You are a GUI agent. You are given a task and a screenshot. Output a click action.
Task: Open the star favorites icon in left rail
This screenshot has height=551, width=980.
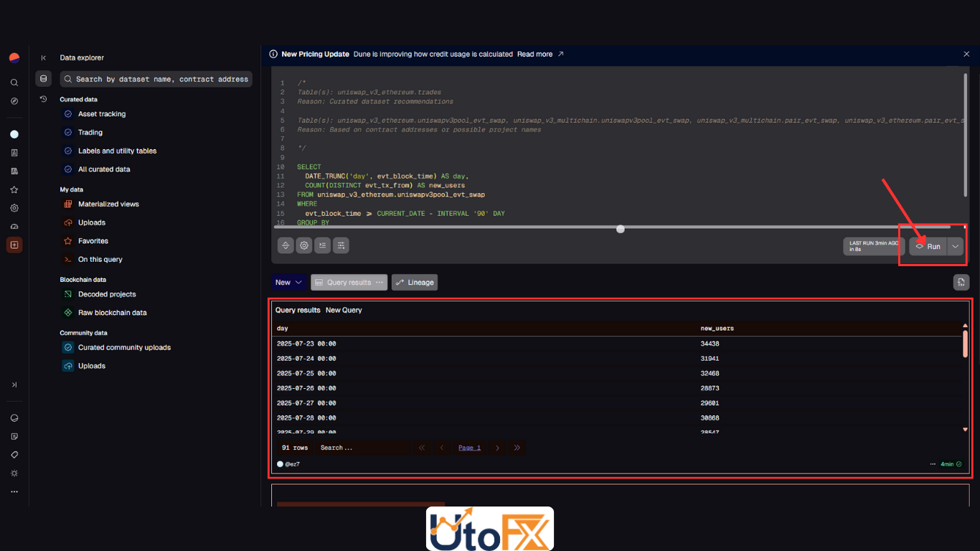point(14,189)
